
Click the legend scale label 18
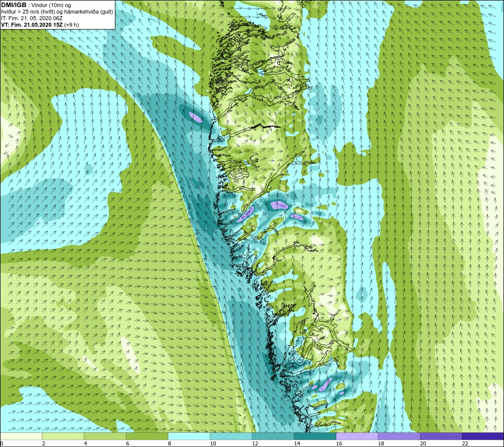(381, 443)
